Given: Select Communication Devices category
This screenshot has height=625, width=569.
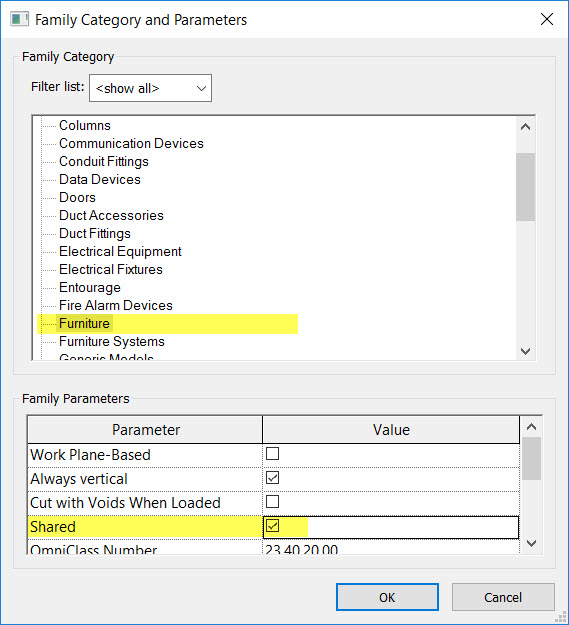Looking at the screenshot, I should click(x=131, y=143).
